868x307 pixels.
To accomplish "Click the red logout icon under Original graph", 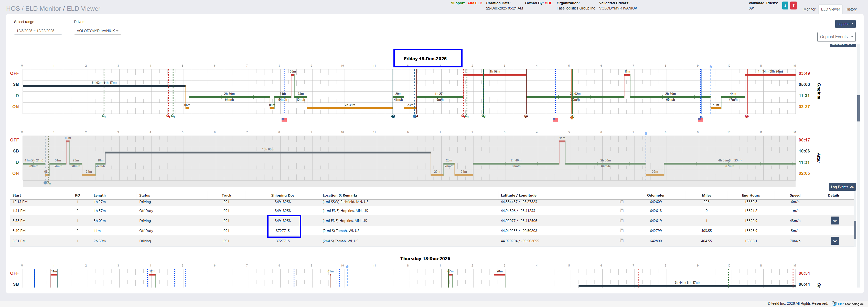I will [x=747, y=116].
